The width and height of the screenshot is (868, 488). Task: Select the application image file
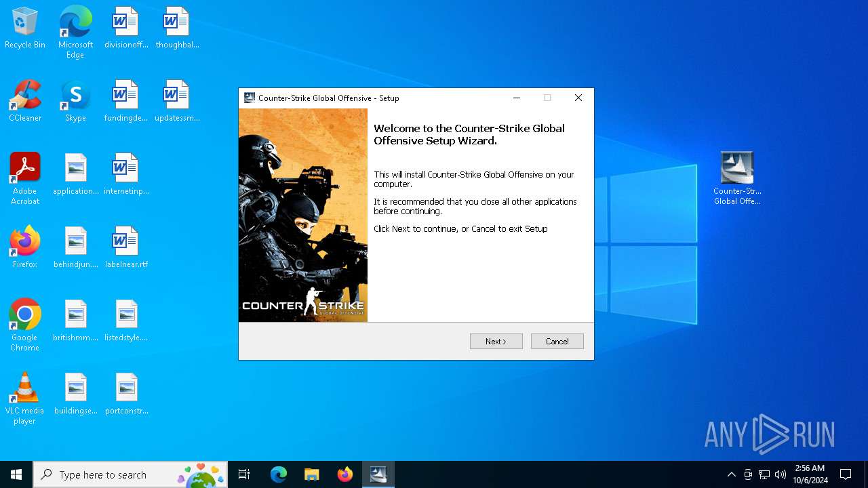(x=76, y=175)
